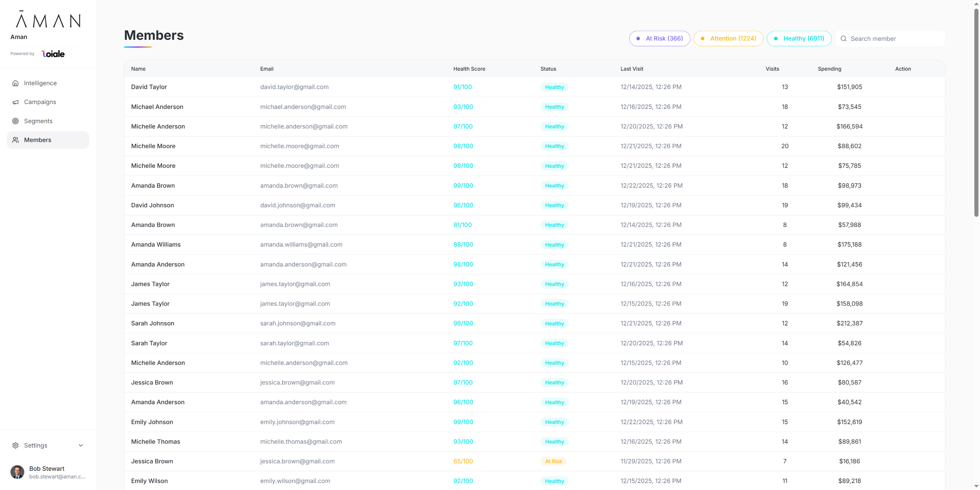
Task: Open the David Taylor member row
Action: [149, 87]
